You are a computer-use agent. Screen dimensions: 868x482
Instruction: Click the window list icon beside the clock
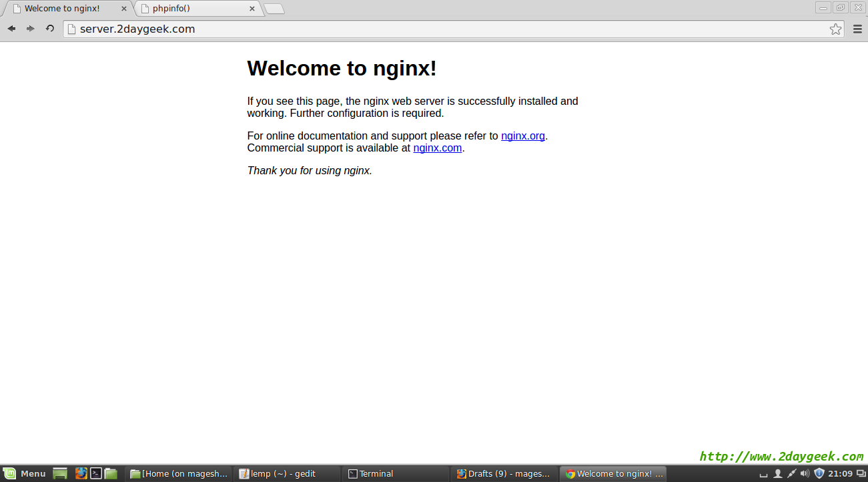tap(861, 473)
